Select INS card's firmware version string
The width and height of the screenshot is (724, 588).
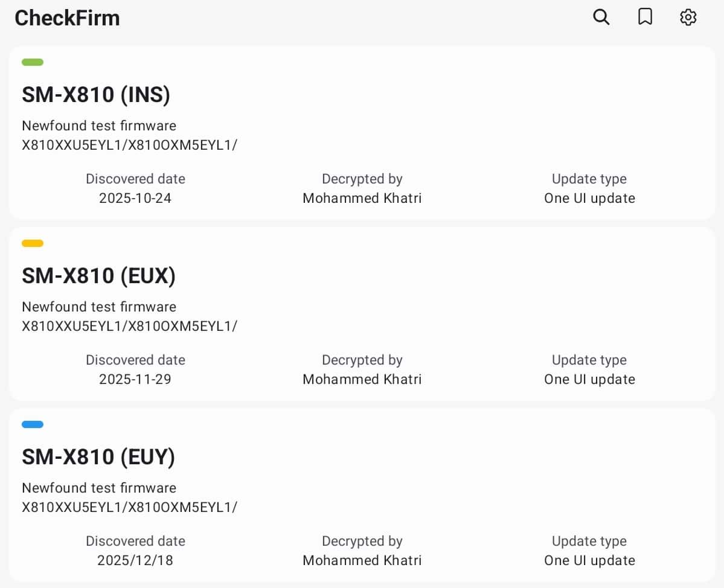click(x=130, y=145)
